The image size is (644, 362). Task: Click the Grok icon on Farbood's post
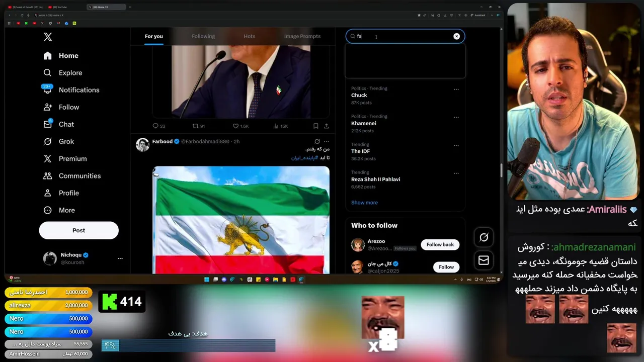pos(317,142)
